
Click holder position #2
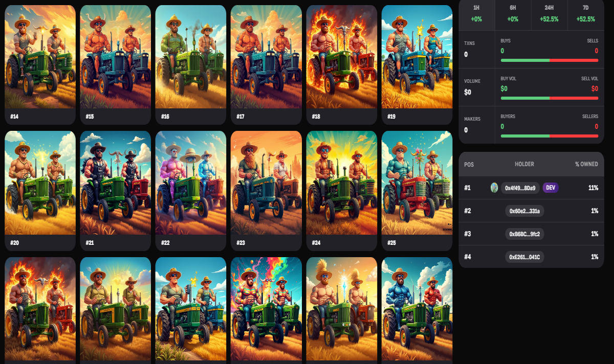[x=467, y=211]
